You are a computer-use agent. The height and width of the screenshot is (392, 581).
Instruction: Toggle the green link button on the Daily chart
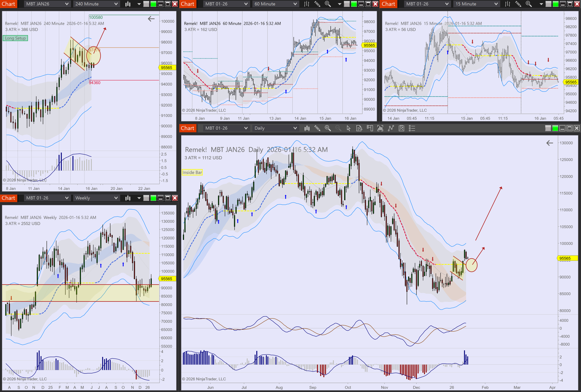(x=555, y=128)
